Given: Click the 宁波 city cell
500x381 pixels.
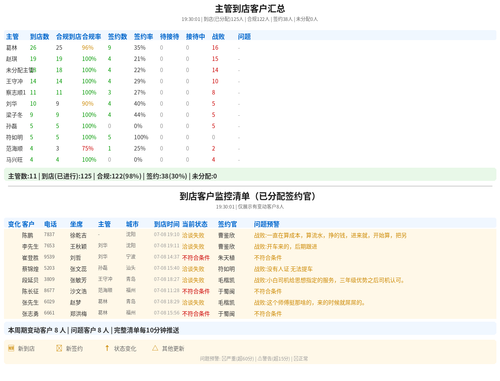Looking at the screenshot, I should pos(131,257).
